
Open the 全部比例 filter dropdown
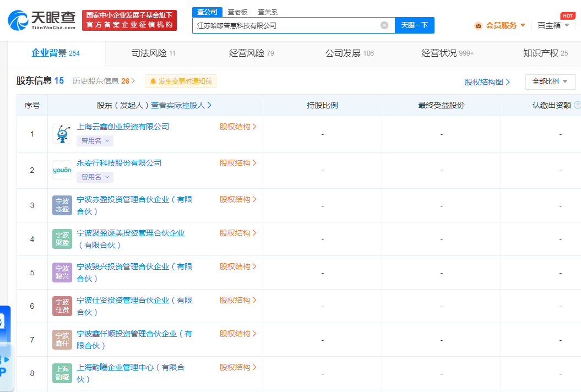coord(550,81)
